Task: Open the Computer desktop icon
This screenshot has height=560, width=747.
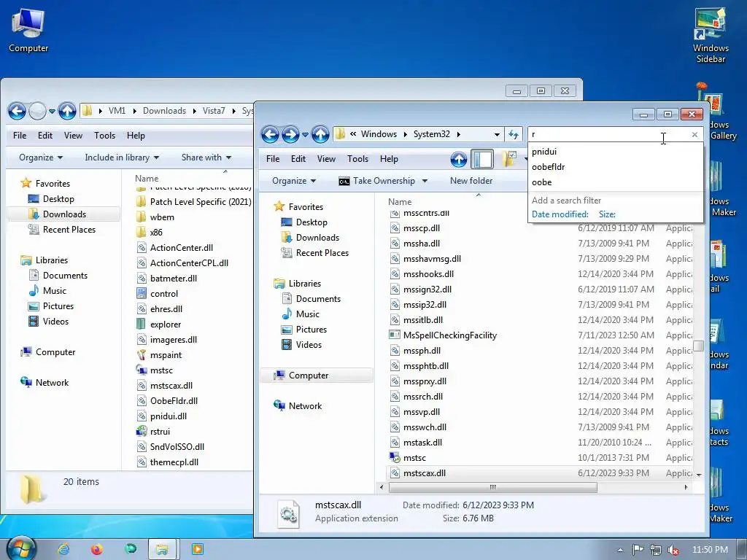Action: pos(28,31)
